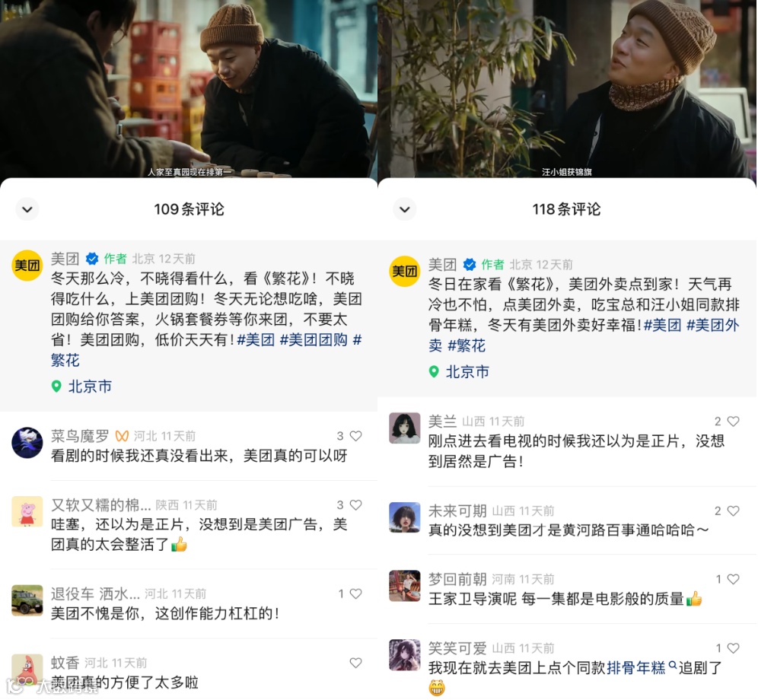
Task: Open 美团 yellow avatar in left panel
Action: [x=27, y=266]
